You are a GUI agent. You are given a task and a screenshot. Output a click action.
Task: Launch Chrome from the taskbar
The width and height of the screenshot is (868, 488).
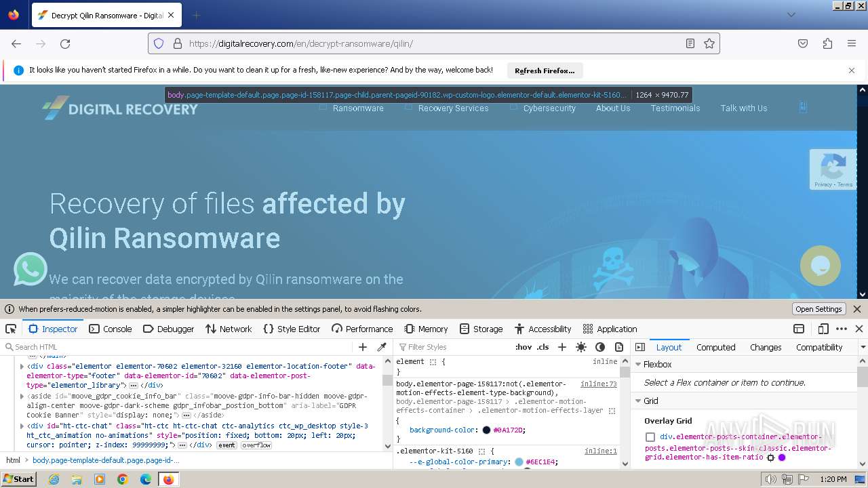[123, 479]
